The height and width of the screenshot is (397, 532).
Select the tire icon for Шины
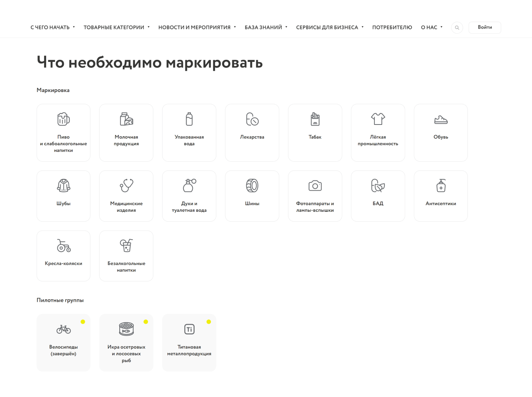click(x=252, y=186)
